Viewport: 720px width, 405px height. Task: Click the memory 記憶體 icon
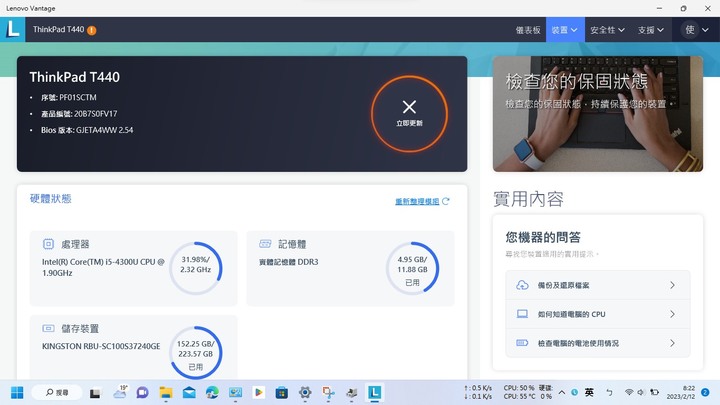[265, 244]
